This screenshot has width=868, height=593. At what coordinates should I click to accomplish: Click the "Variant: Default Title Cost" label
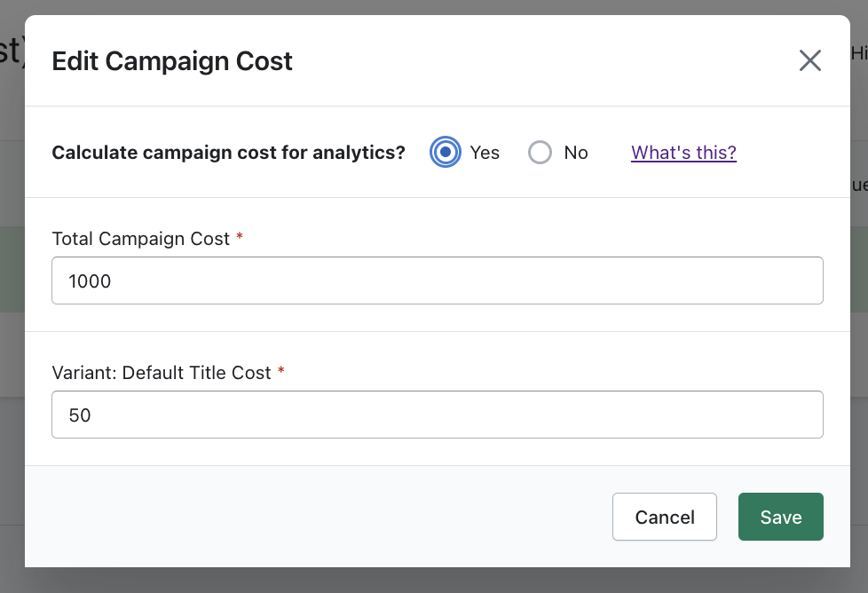click(x=161, y=373)
